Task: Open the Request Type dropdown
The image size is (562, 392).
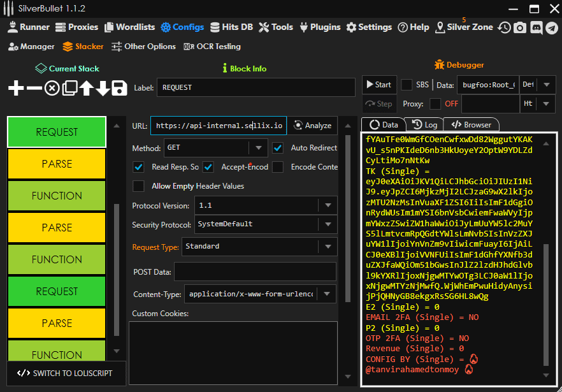Action: [x=328, y=247]
